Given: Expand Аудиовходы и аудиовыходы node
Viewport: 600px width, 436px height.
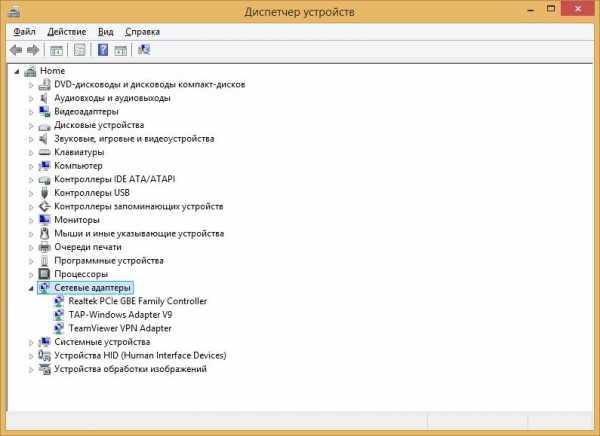Looking at the screenshot, I should (31, 98).
